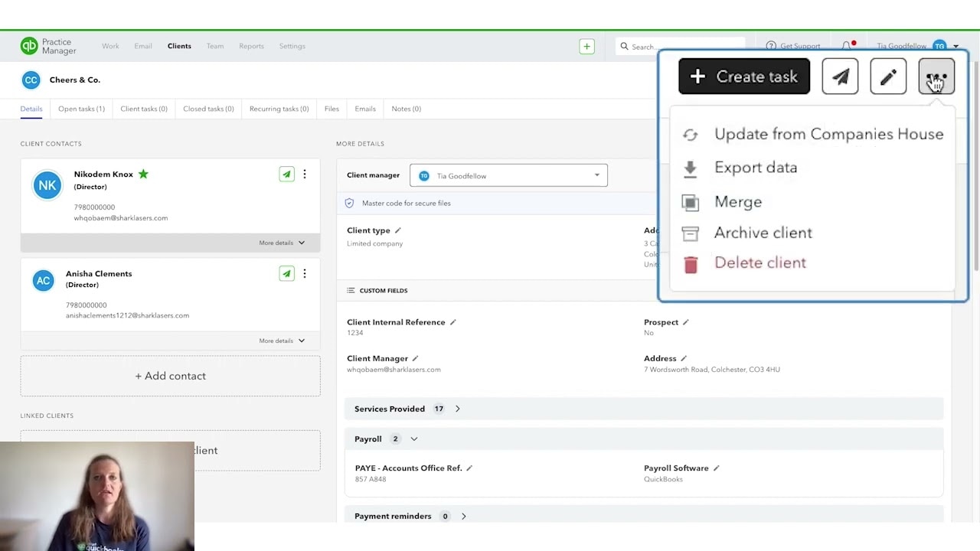Open Nikodem Knox three-dot options menu
980x551 pixels.
tap(305, 174)
